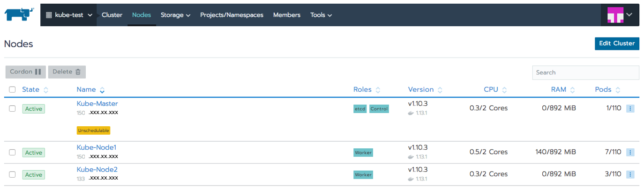Select the Kube-Node1 row checkbox

(x=13, y=152)
